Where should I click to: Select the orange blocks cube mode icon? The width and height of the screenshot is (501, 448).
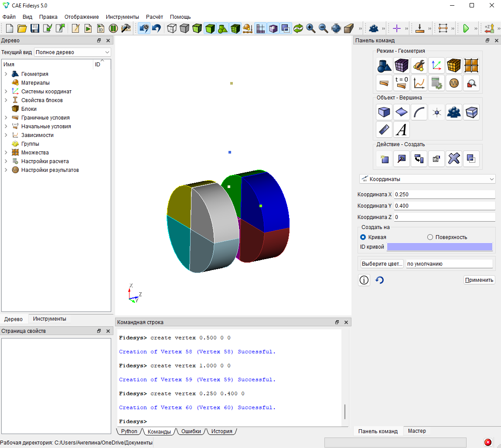pyautogui.click(x=454, y=65)
